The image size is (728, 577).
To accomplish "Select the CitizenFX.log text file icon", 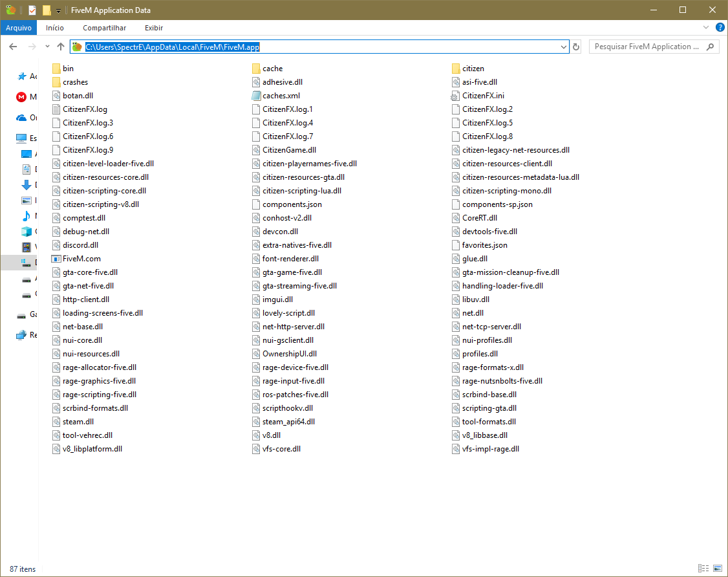I will click(x=56, y=109).
